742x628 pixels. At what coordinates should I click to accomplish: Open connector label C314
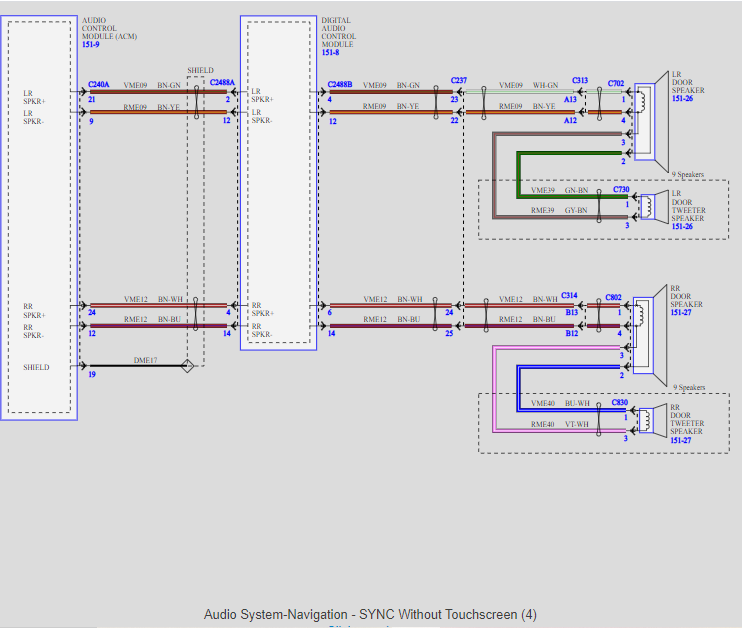(569, 295)
